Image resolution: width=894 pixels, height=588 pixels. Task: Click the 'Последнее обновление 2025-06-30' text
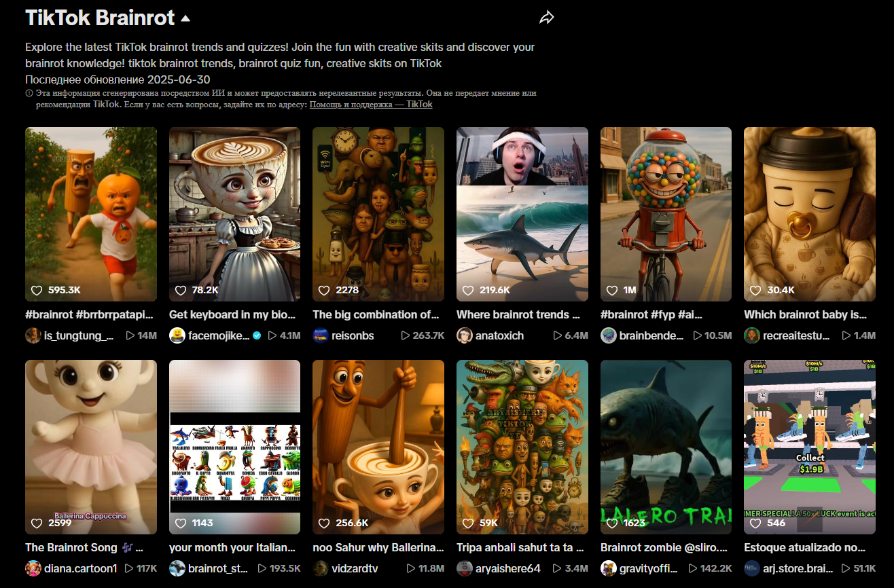pos(118,79)
